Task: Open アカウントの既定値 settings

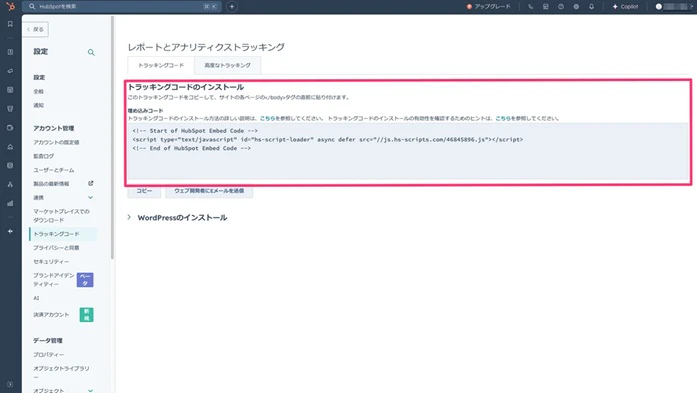Action: pos(56,142)
